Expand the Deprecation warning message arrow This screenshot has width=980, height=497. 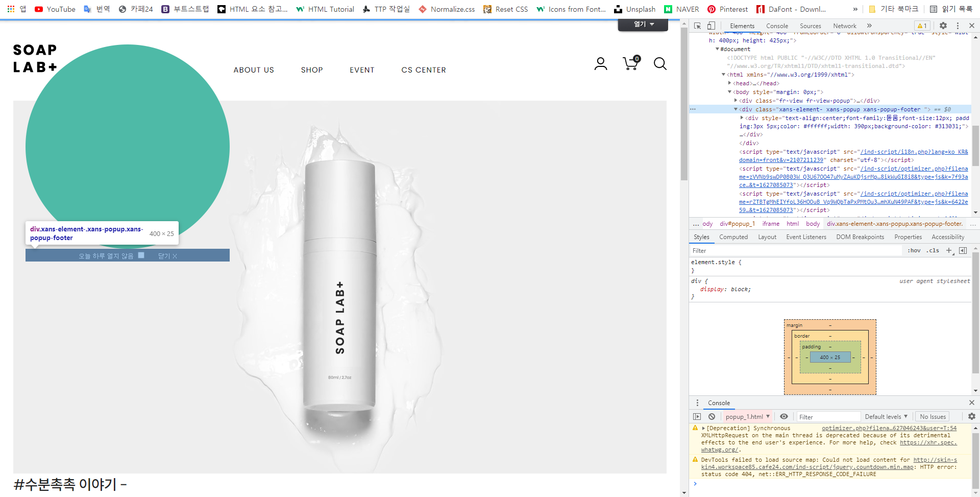point(703,428)
